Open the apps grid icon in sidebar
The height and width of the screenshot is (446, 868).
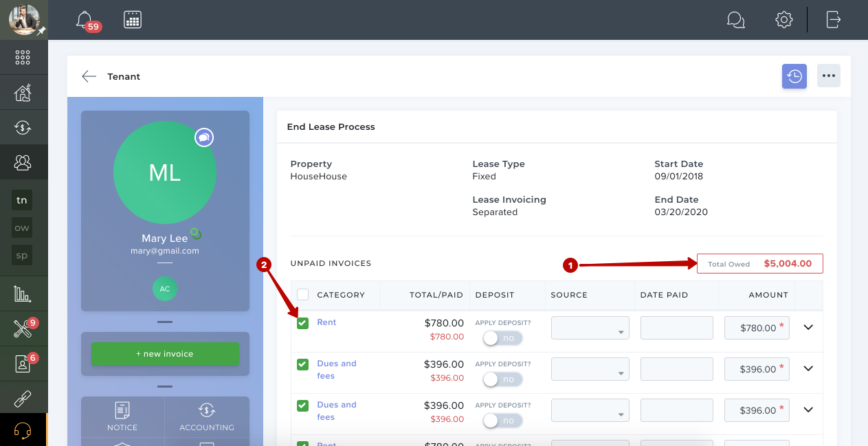pos(23,58)
